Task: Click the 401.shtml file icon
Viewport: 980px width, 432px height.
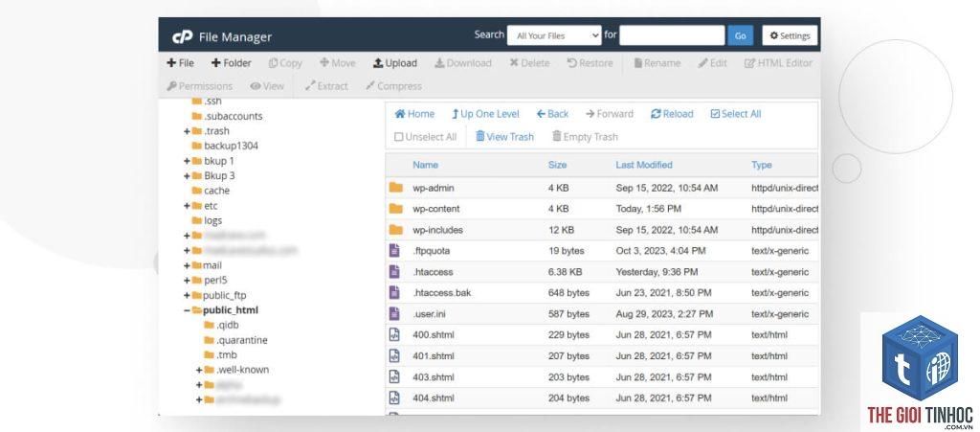Action: tap(394, 356)
